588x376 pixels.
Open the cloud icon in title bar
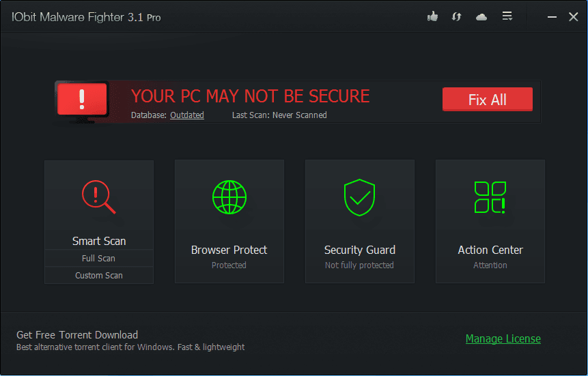(481, 17)
